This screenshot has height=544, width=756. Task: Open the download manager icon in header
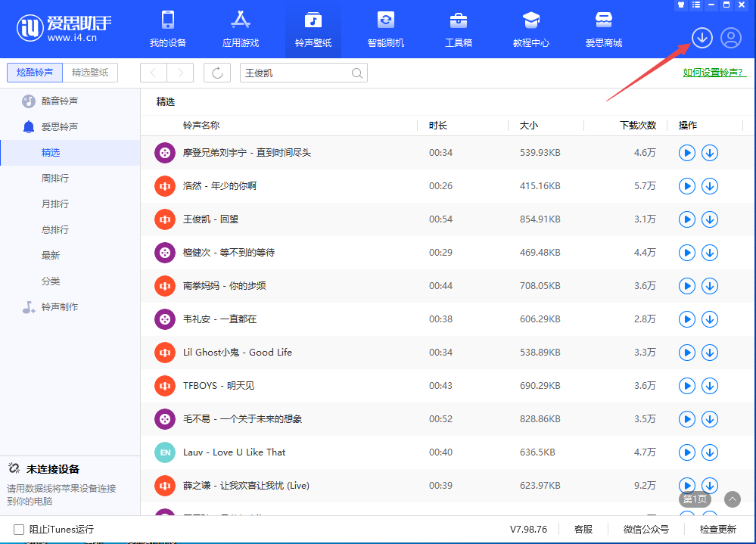point(702,38)
